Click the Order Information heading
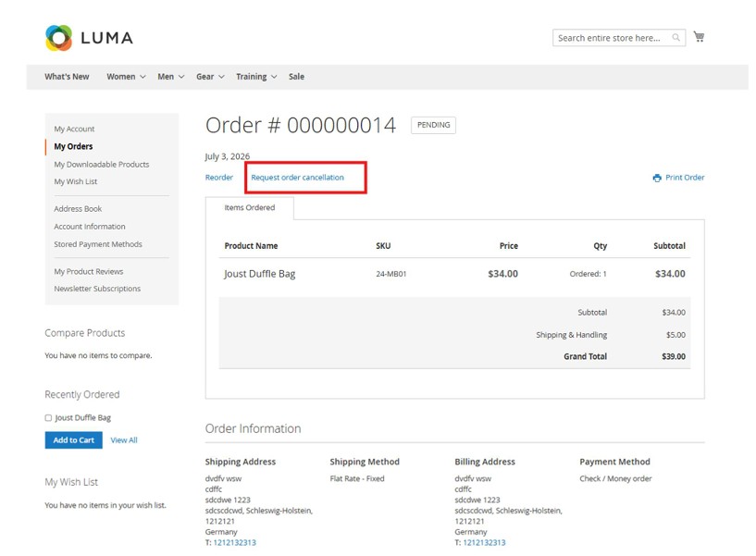 (x=254, y=428)
